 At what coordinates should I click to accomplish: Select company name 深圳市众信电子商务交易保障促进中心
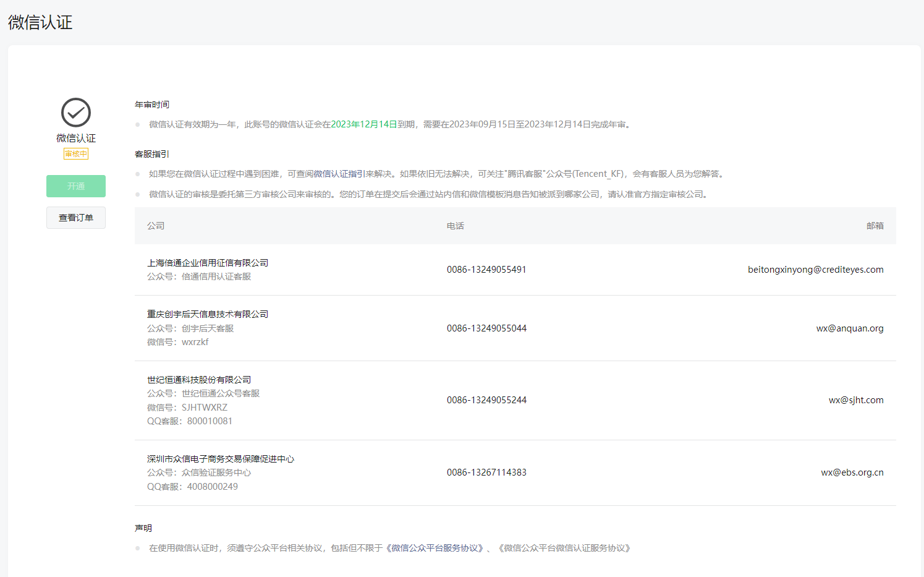coord(221,459)
